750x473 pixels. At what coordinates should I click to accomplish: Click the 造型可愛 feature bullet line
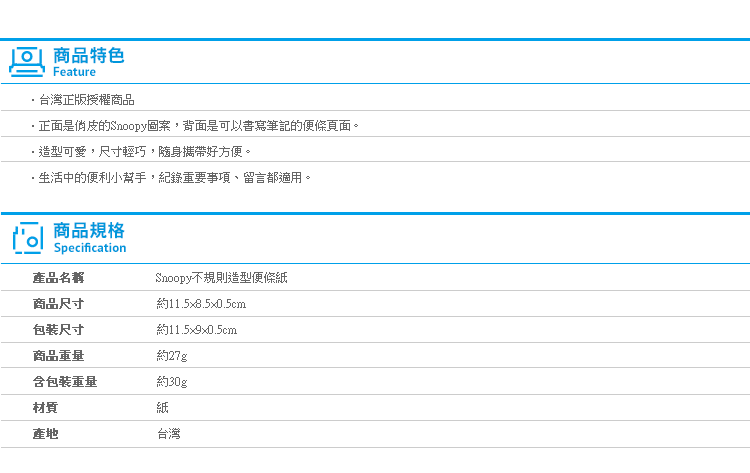pyautogui.click(x=144, y=152)
